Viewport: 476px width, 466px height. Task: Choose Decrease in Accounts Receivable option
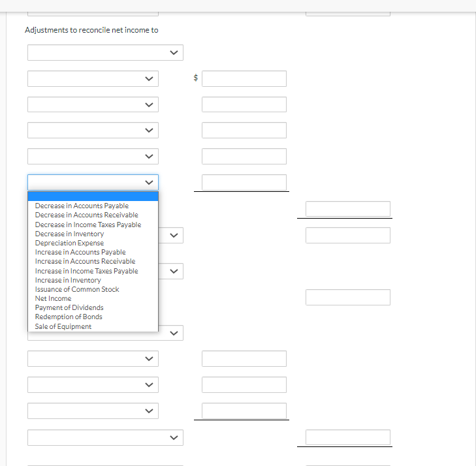click(93, 215)
